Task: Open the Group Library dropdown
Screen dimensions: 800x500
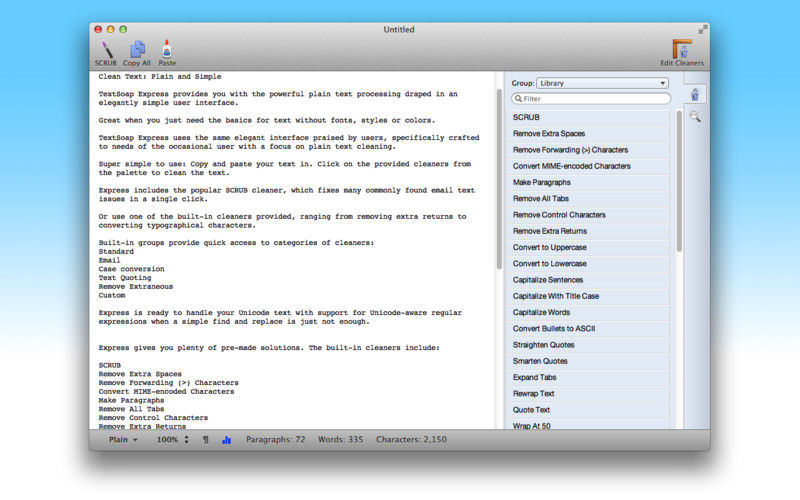Action: click(x=602, y=83)
